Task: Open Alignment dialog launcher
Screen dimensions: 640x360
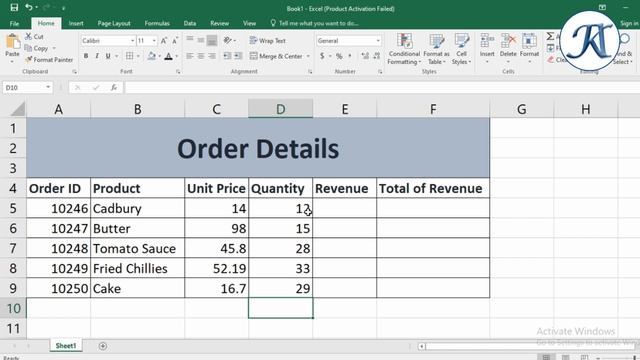Action: point(310,72)
